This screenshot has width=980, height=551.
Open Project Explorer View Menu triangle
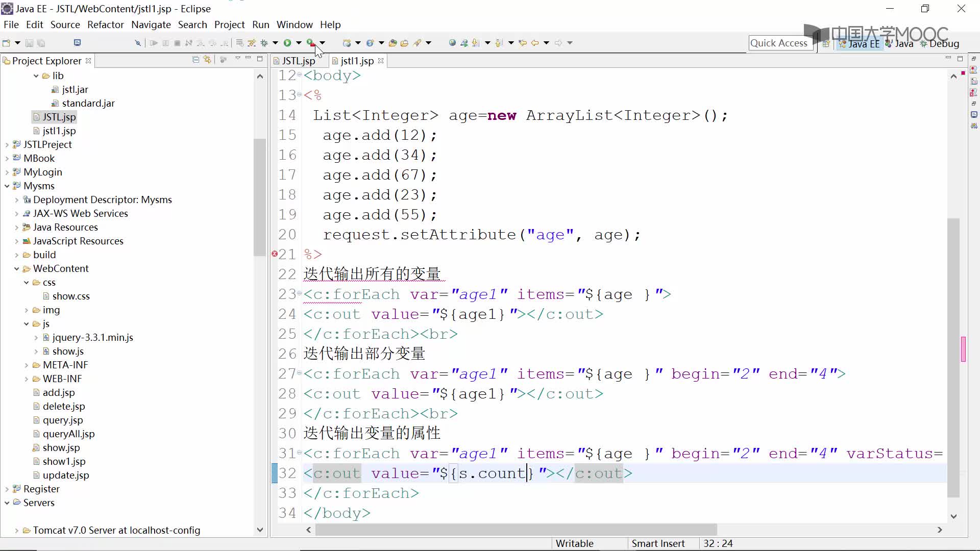(238, 59)
